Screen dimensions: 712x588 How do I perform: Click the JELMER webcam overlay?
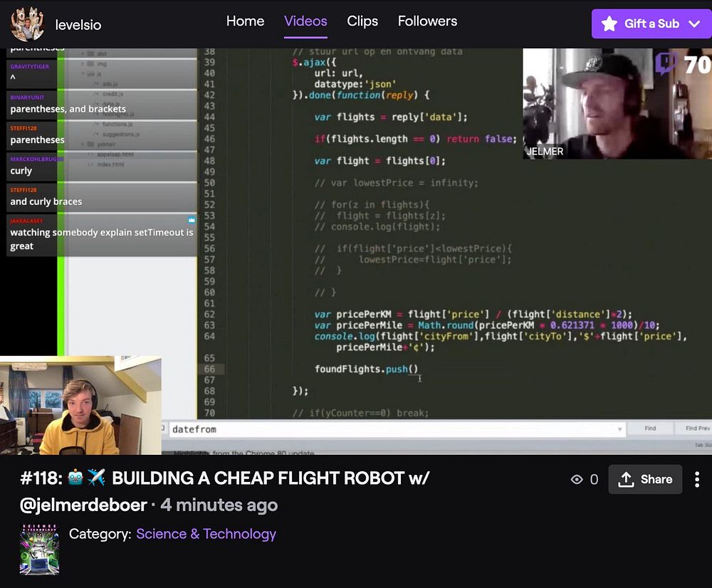coord(617,103)
